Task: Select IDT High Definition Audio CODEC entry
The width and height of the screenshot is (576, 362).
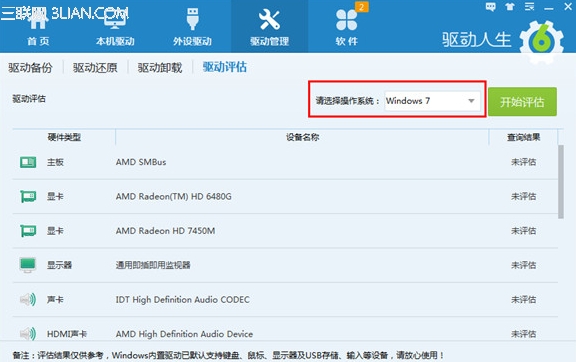Action: [x=183, y=300]
